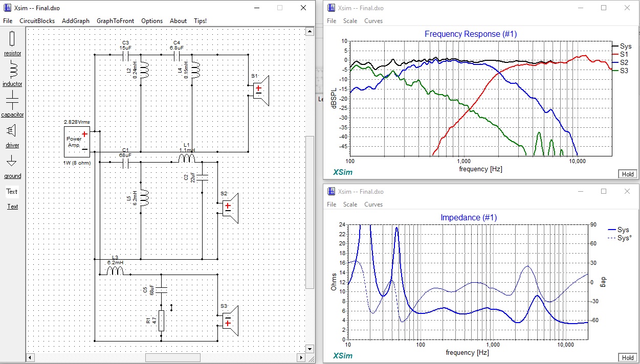The height and width of the screenshot is (364, 640).
Task: Click schematic horizontal scrollbar right arrow
Action: click(302, 357)
